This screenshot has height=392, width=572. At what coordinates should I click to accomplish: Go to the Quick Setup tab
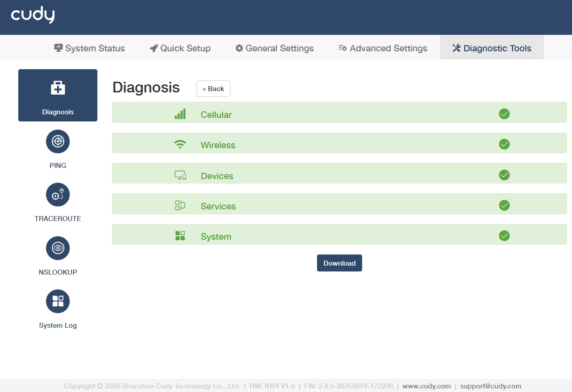(x=180, y=48)
